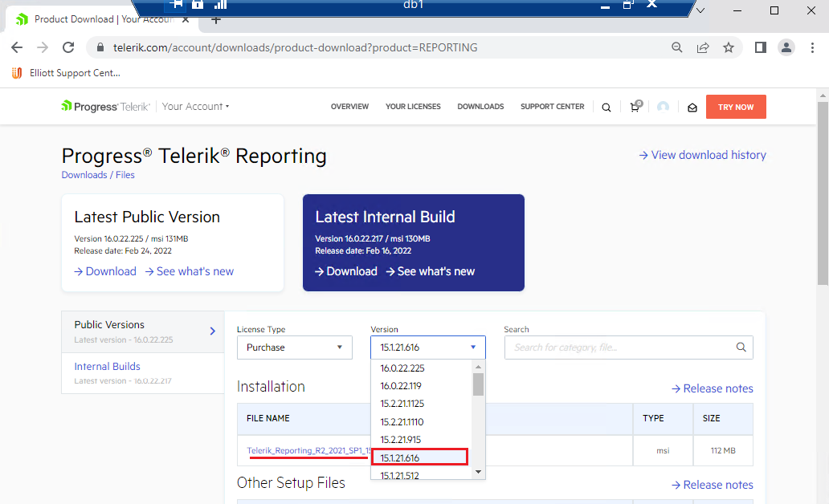Click the Files breadcrumb link
This screenshot has height=504, width=829.
(125, 175)
